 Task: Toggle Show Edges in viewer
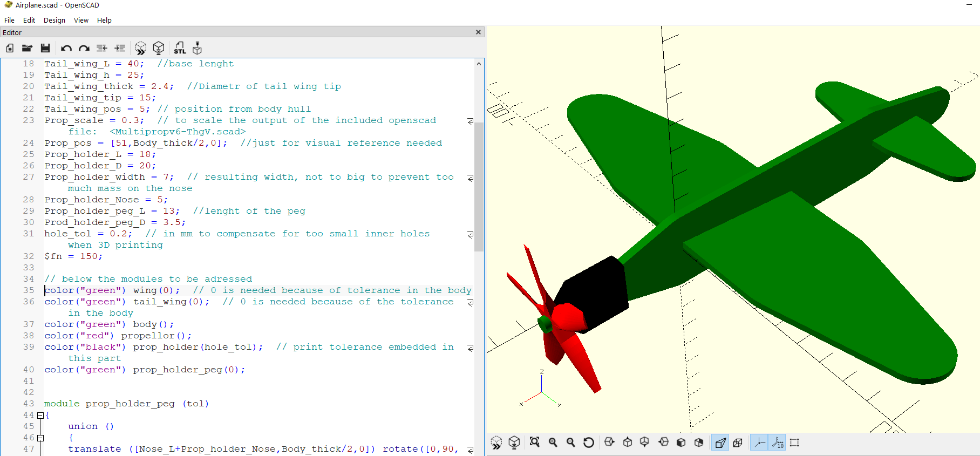794,443
